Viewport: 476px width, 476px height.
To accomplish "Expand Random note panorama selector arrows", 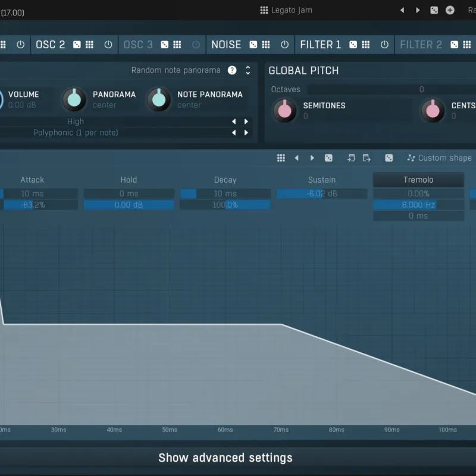I will [248, 70].
